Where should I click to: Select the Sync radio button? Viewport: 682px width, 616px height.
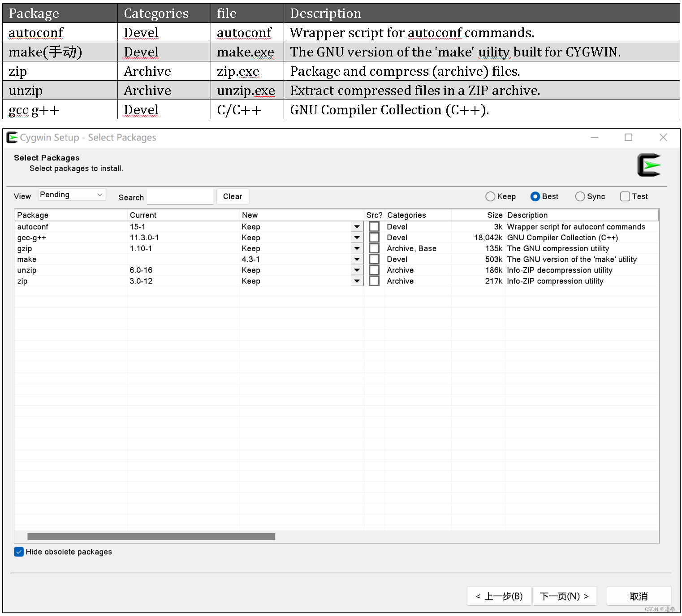[580, 196]
